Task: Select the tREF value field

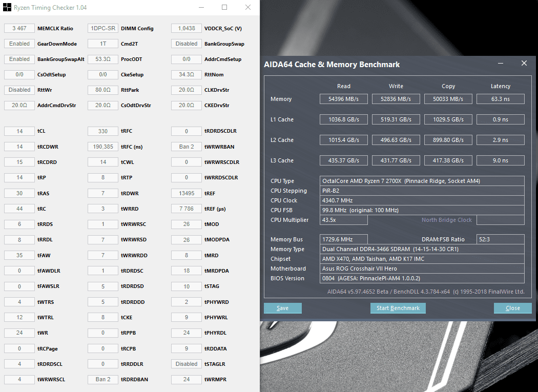Action: [x=187, y=193]
